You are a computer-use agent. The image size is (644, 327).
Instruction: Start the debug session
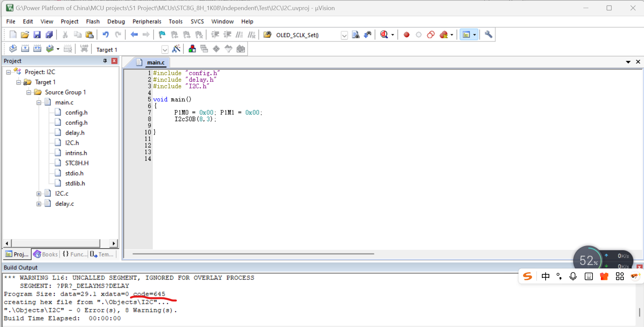coord(384,34)
